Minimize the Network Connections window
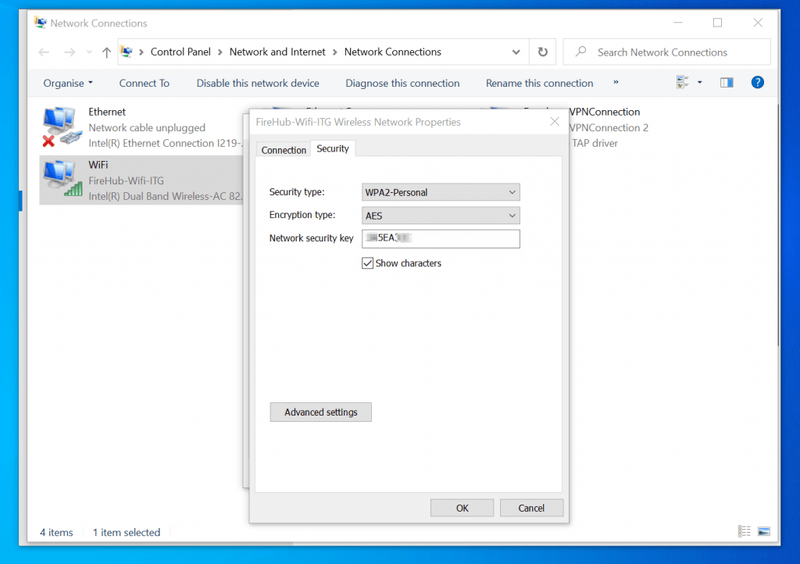This screenshot has height=564, width=800. pos(678,23)
